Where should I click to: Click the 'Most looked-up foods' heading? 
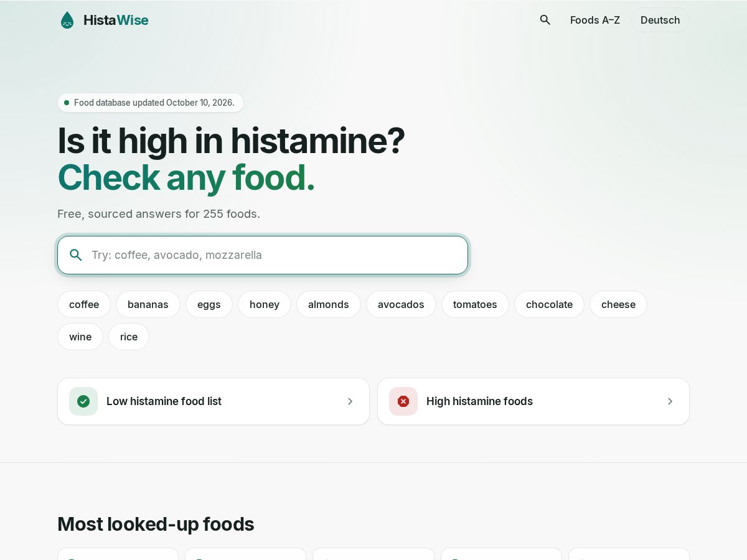[156, 524]
